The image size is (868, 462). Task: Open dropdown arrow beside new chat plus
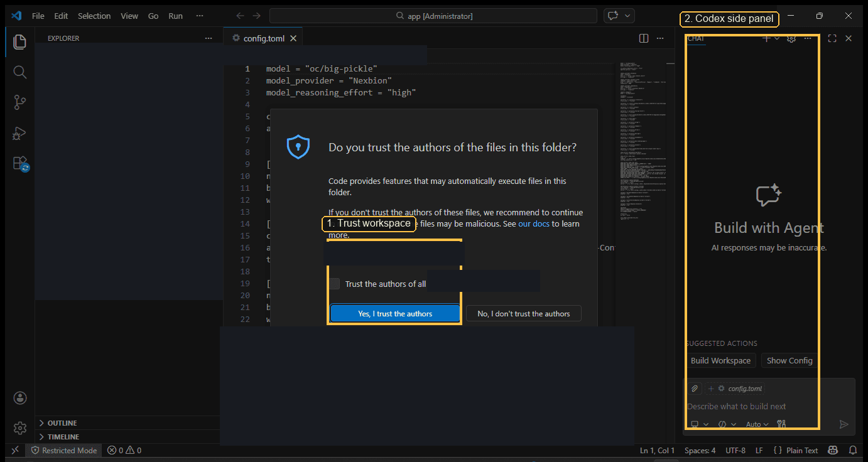(777, 38)
